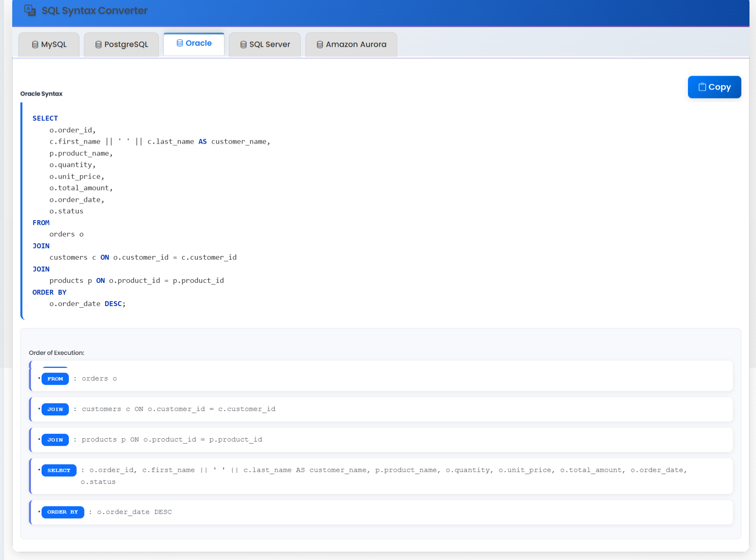Open the PostgreSQL tab
756x560 pixels.
(x=121, y=44)
